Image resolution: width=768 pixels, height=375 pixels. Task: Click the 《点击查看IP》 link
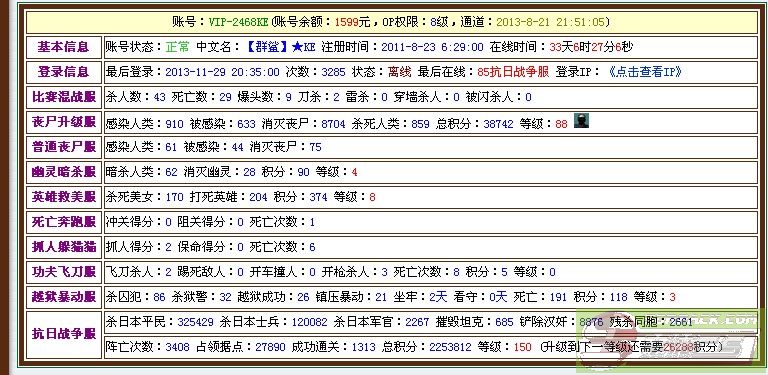tap(645, 72)
